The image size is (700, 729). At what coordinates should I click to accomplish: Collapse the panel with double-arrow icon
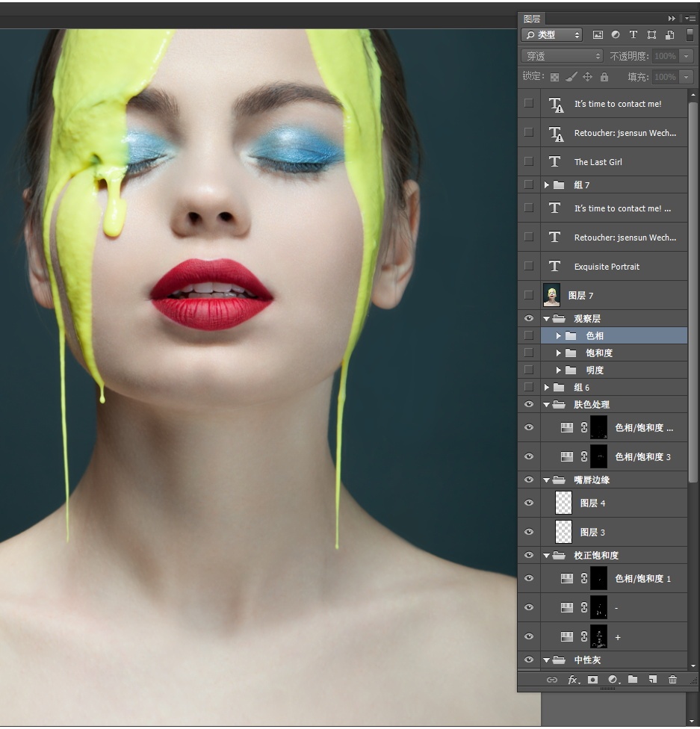pyautogui.click(x=672, y=18)
